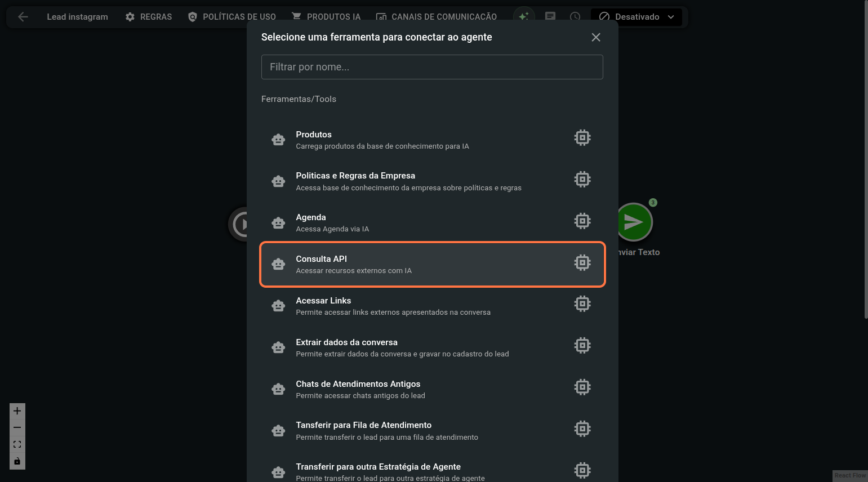
Task: Close the tool selection dialog
Action: [x=596, y=37]
